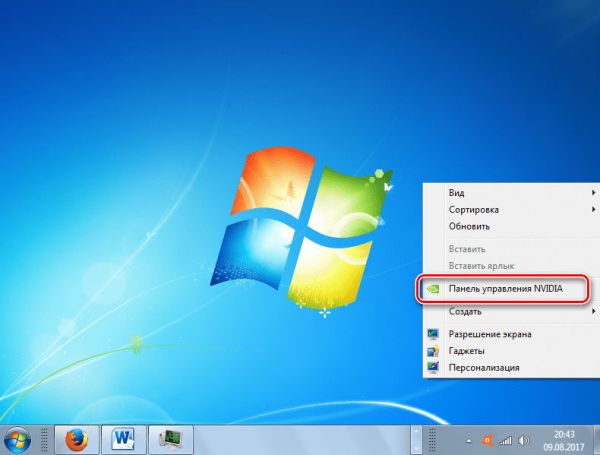Viewport: 600px width, 455px height.
Task: Open Разрешение экрана settings
Action: coord(511,334)
